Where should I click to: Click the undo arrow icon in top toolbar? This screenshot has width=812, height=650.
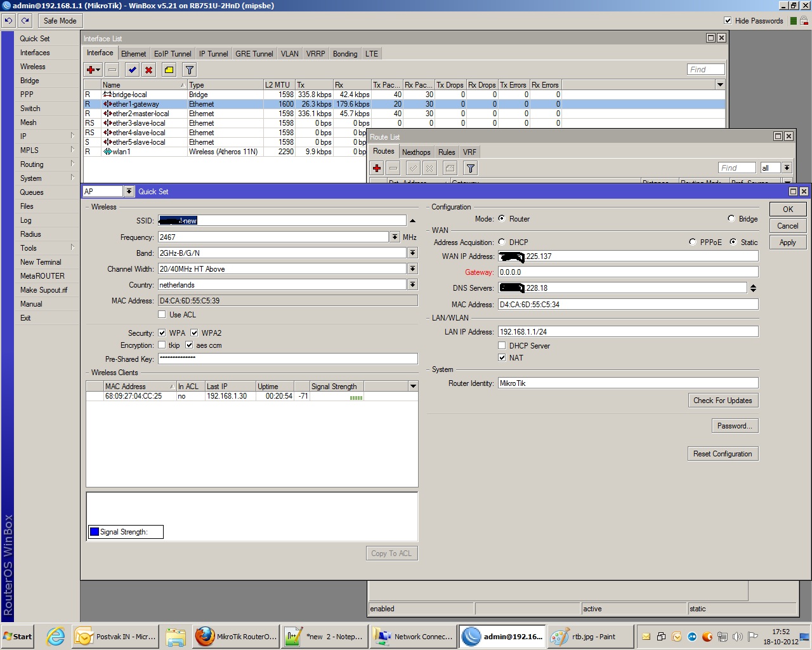8,20
